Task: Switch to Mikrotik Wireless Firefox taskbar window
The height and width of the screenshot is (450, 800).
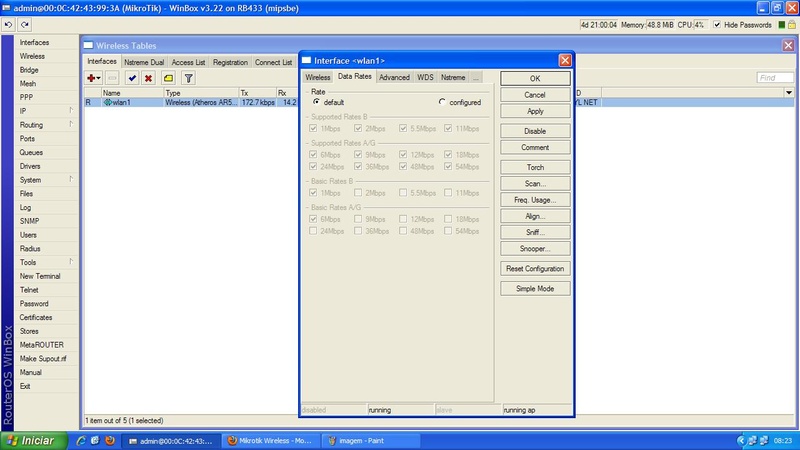Action: (271, 441)
